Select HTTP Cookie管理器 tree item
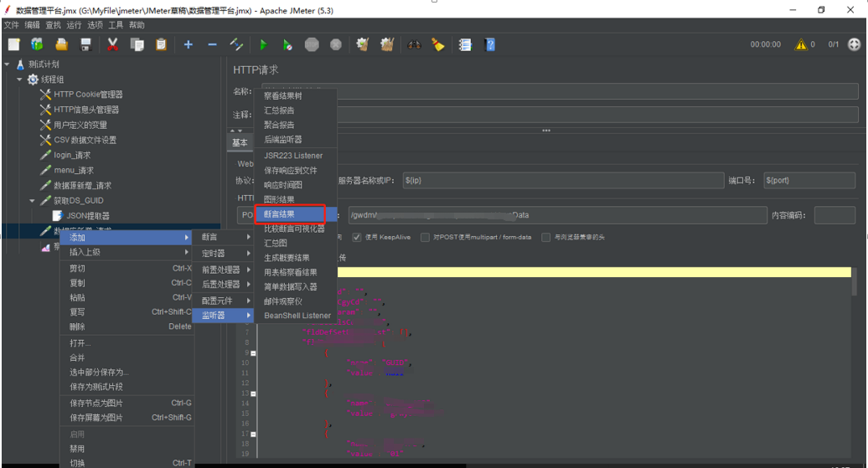 click(88, 95)
